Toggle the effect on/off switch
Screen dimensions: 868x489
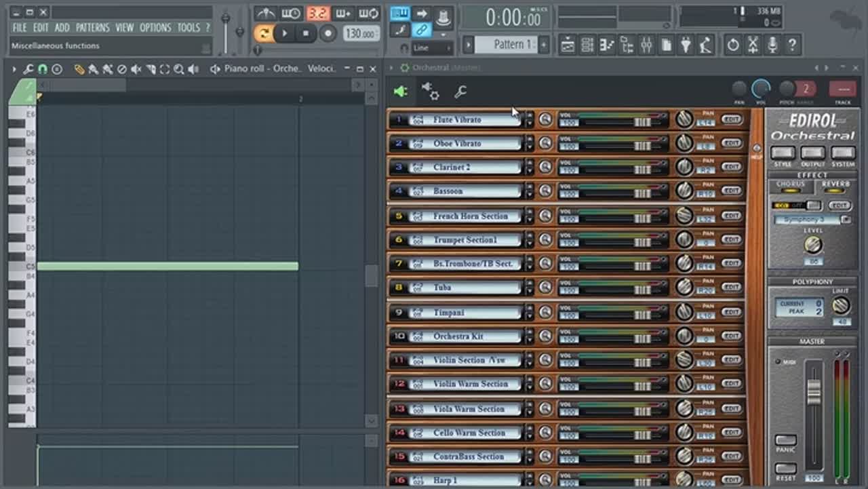pyautogui.click(x=814, y=205)
